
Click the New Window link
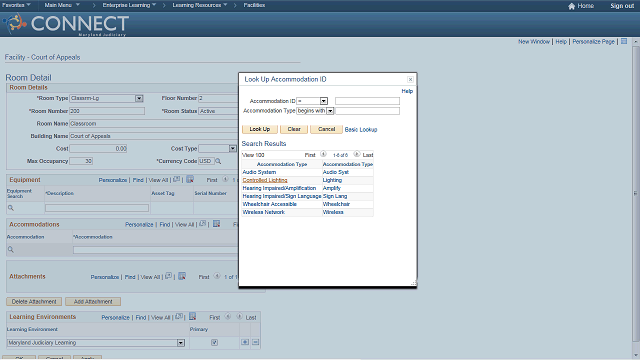pyautogui.click(x=534, y=42)
